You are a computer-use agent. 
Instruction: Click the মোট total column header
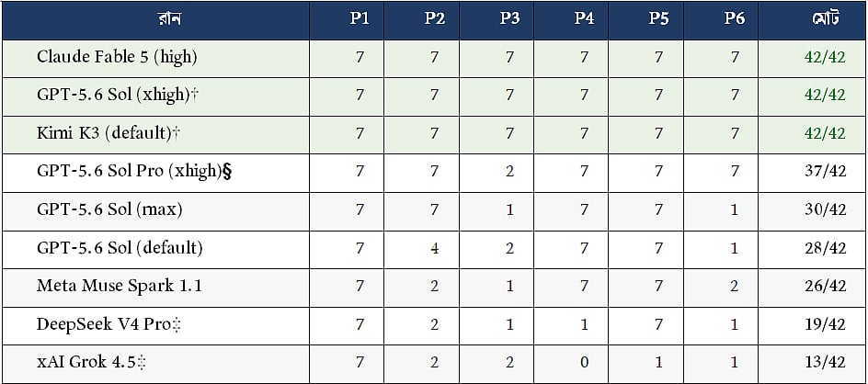click(825, 18)
